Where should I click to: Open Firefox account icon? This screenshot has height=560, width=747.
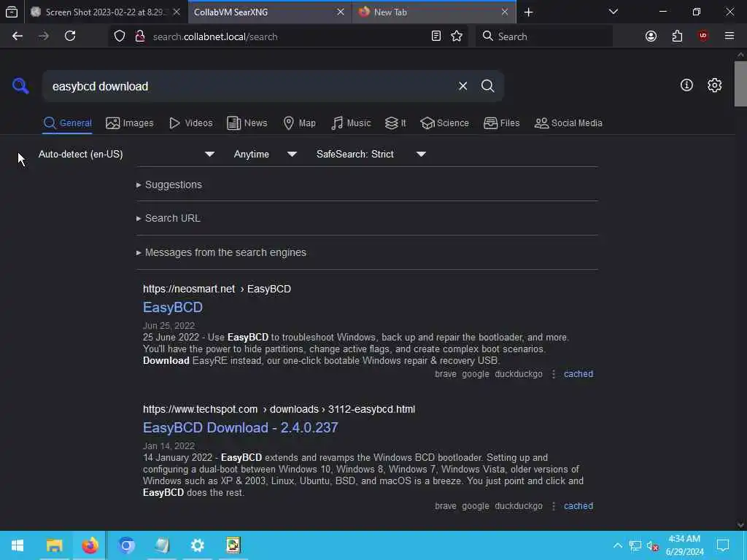651,36
